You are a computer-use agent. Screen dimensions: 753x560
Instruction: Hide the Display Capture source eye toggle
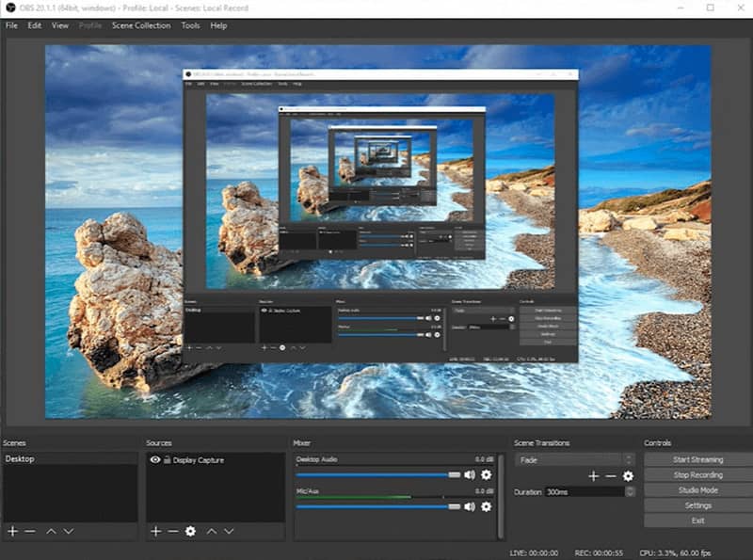point(155,460)
